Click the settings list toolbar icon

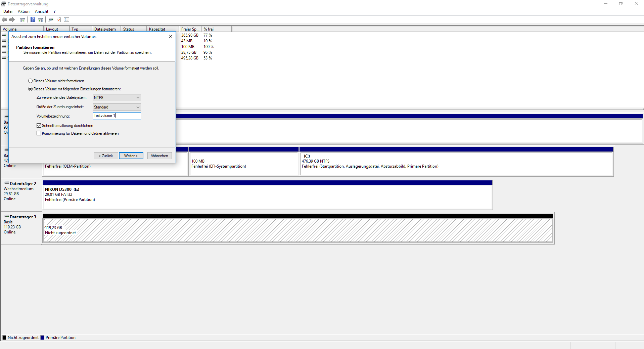click(66, 19)
